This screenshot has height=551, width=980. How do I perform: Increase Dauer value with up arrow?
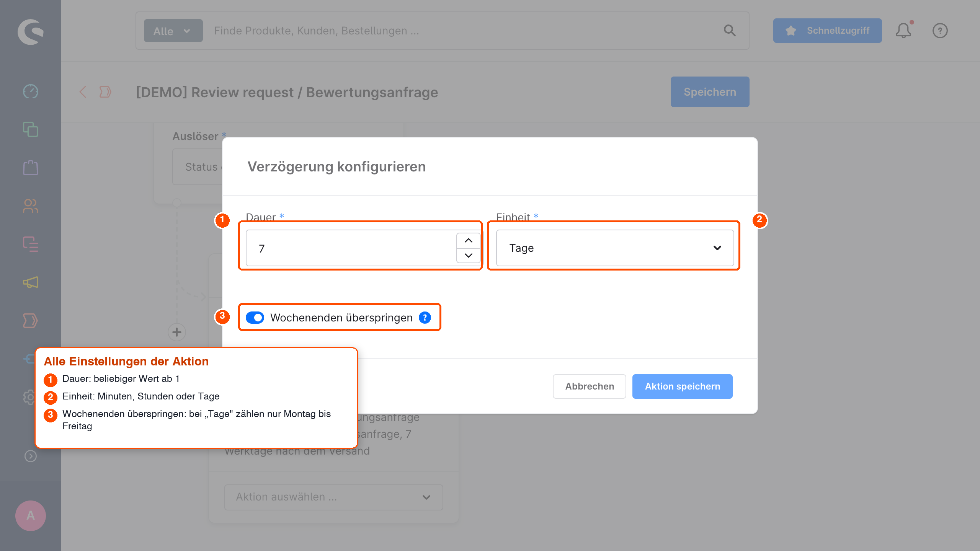click(469, 240)
